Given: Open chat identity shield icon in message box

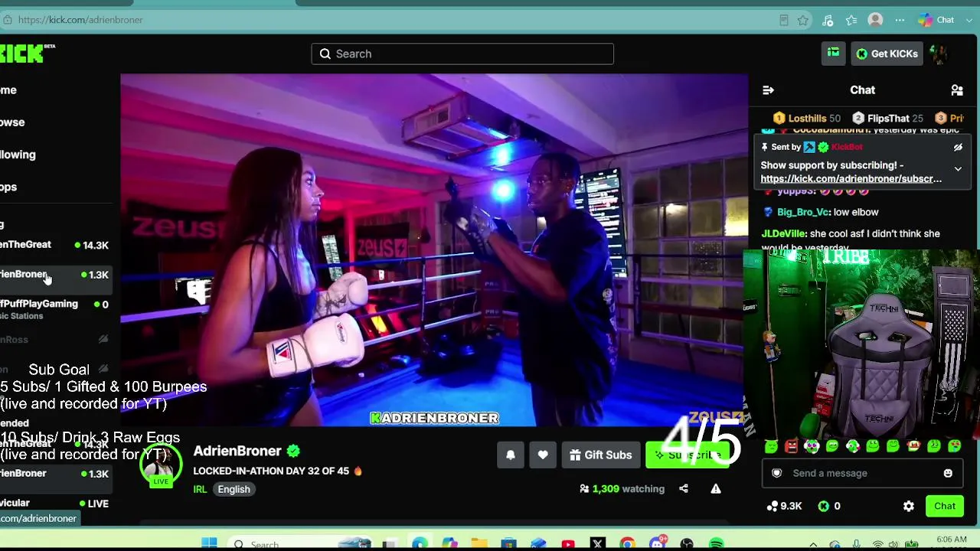Looking at the screenshot, I should point(776,474).
